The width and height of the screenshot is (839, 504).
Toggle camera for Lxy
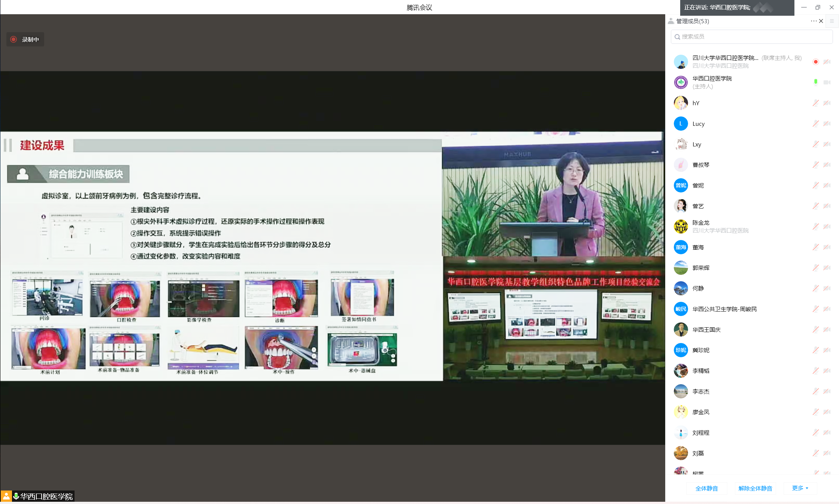(827, 144)
